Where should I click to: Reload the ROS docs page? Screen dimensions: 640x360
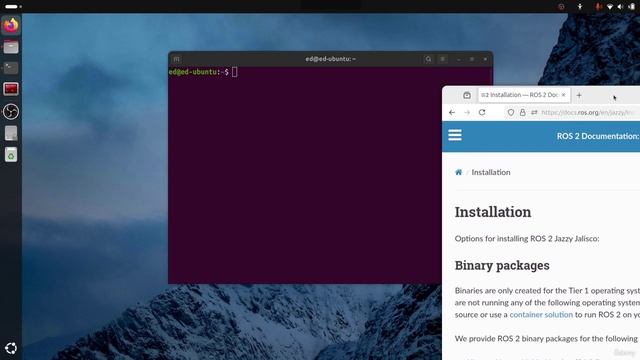click(x=482, y=112)
